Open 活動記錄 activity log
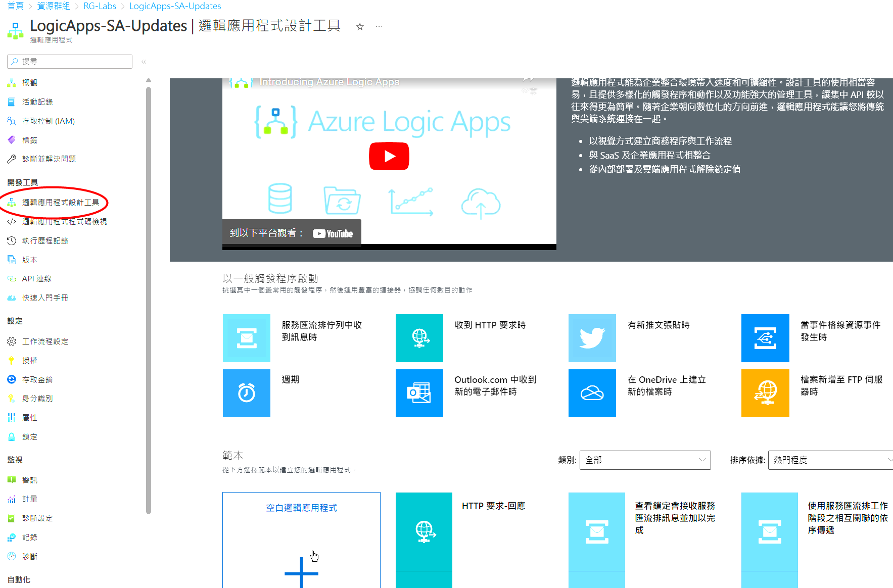The height and width of the screenshot is (588, 893). 37,102
